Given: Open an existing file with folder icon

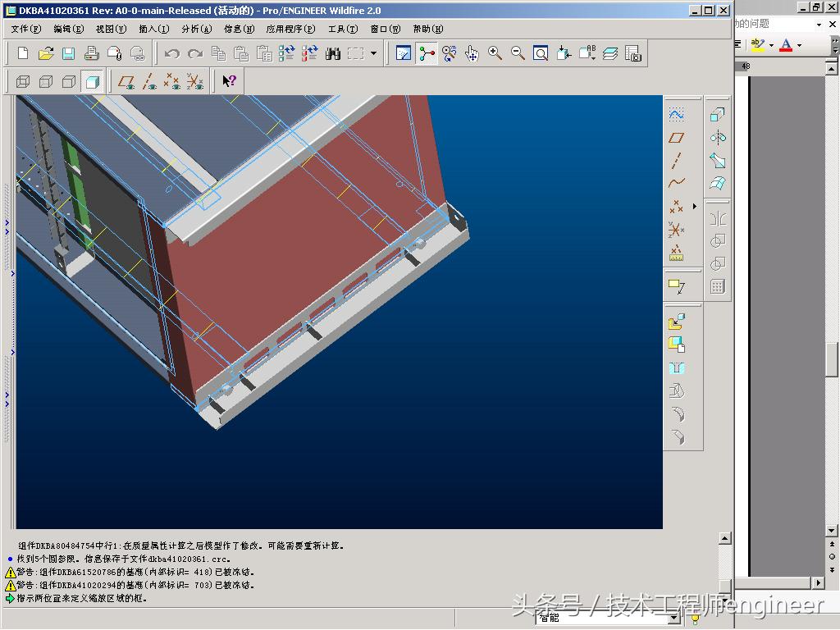Looking at the screenshot, I should 46,53.
